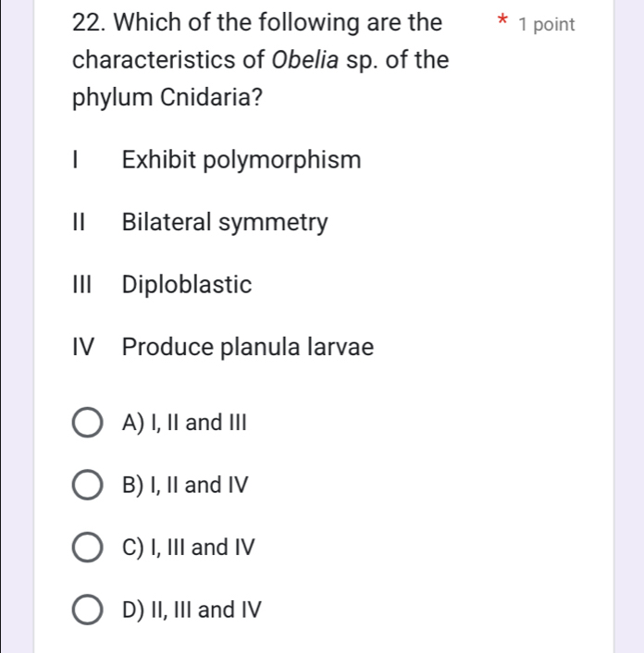The width and height of the screenshot is (644, 653).
Task: Mark the radio circle beside option D
Action: click(88, 610)
